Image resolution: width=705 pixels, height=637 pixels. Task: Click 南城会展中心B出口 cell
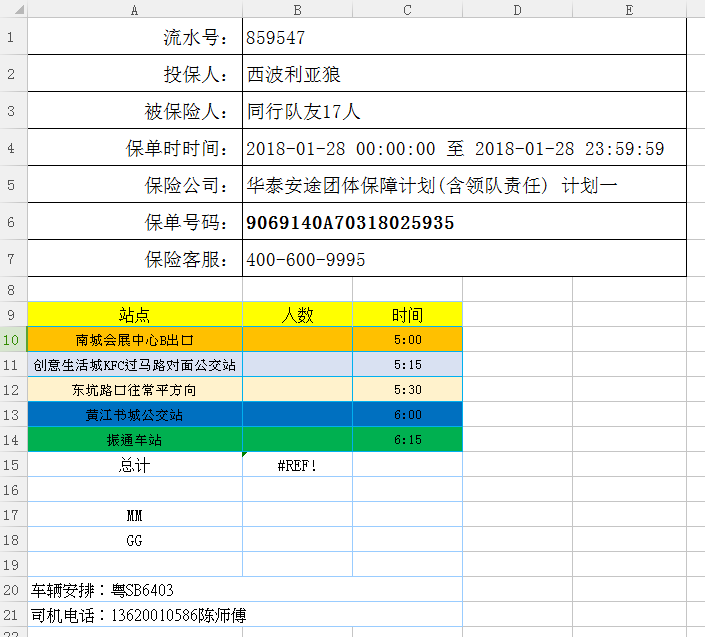click(135, 339)
